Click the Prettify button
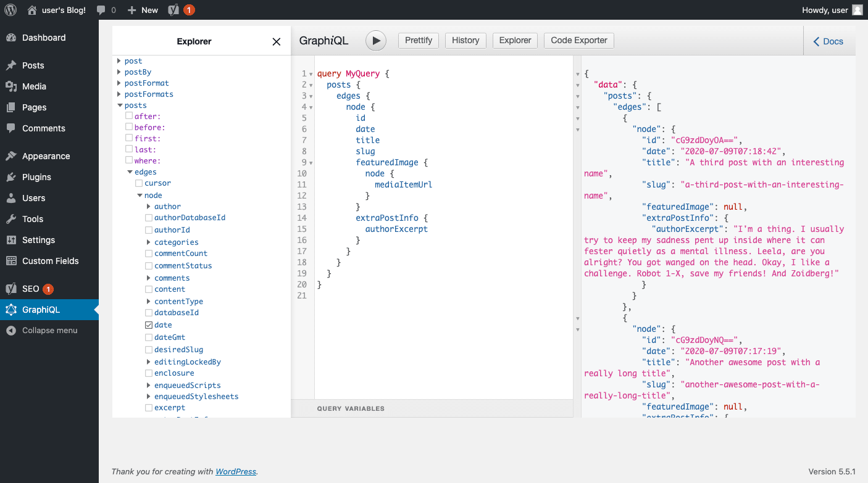868x483 pixels. coord(418,40)
